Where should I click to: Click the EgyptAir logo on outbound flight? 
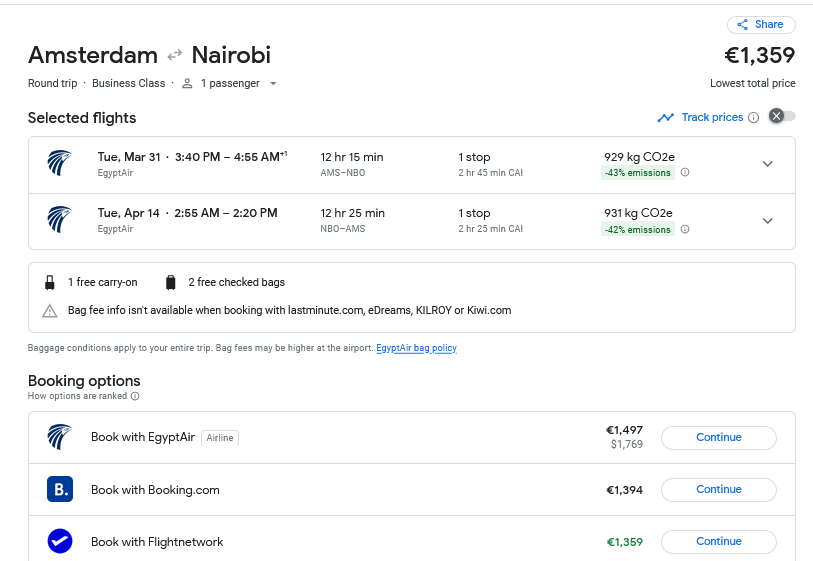[60, 164]
